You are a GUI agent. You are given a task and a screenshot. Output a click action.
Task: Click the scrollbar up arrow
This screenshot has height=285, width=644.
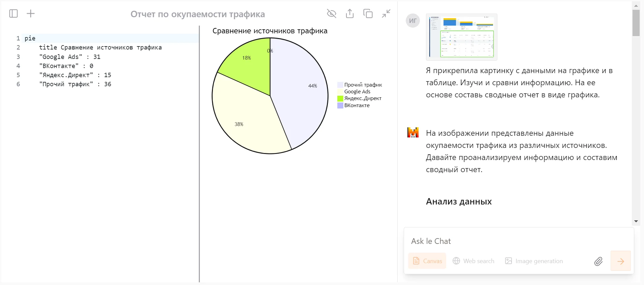coord(636,5)
